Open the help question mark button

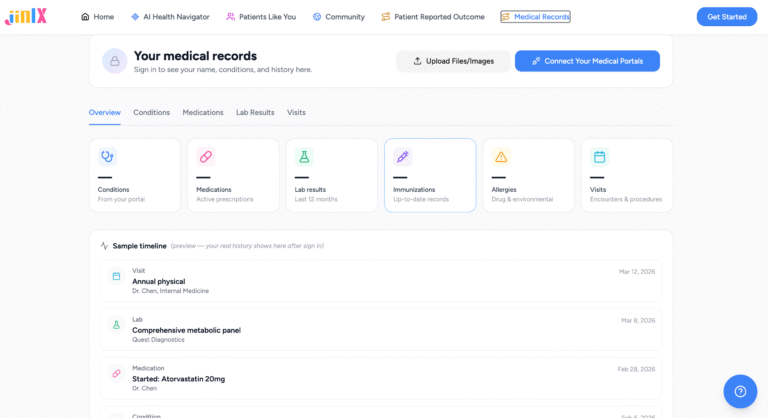(740, 392)
